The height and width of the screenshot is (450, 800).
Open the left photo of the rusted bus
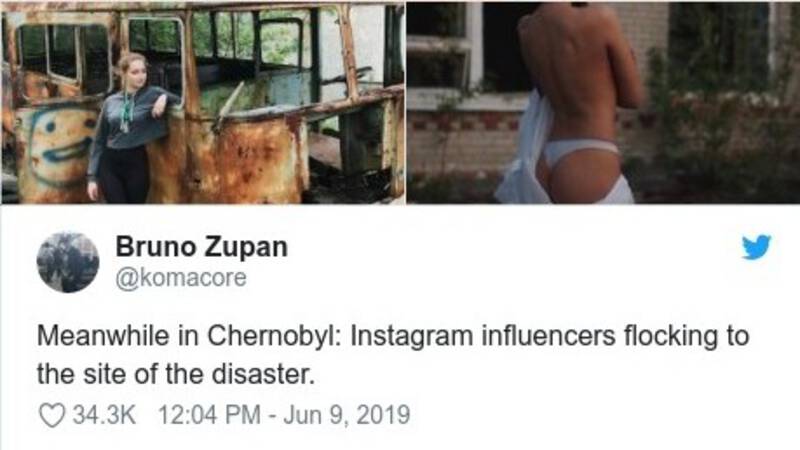203,103
